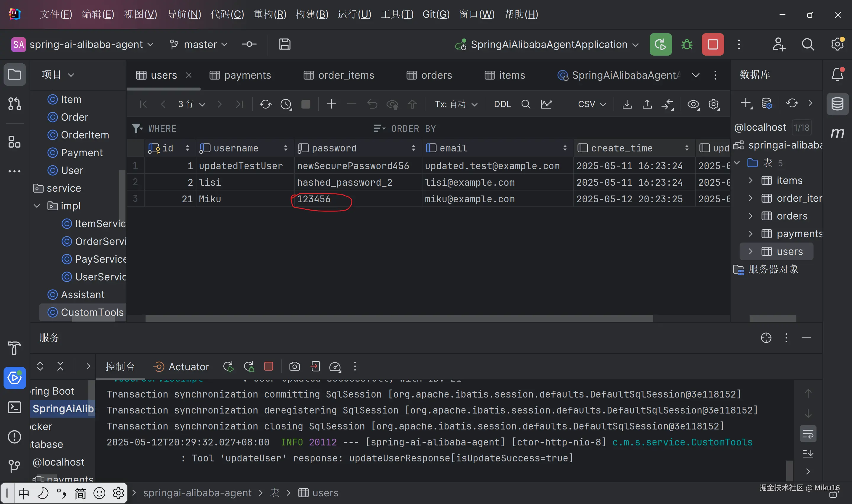
Task: Take thread dump camera icon
Action: click(294, 366)
